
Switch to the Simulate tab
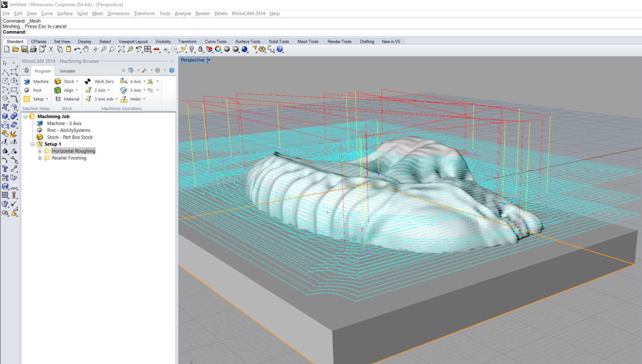pos(67,71)
